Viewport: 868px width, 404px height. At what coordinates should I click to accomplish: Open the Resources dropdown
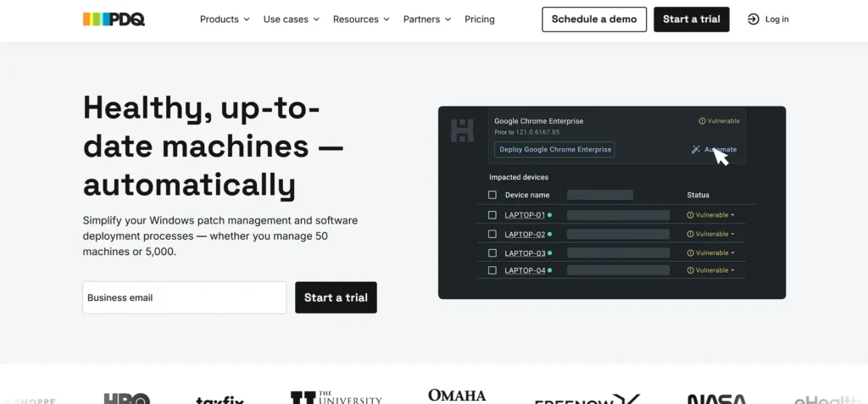coord(361,19)
